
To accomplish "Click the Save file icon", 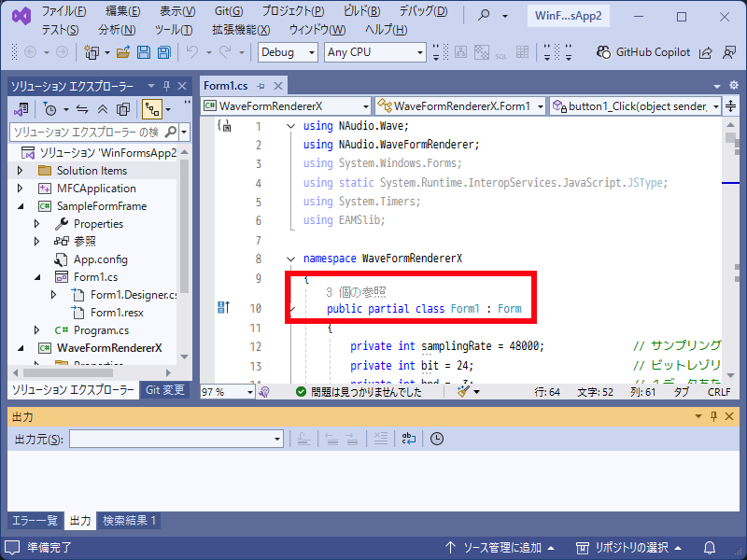I will click(x=144, y=52).
